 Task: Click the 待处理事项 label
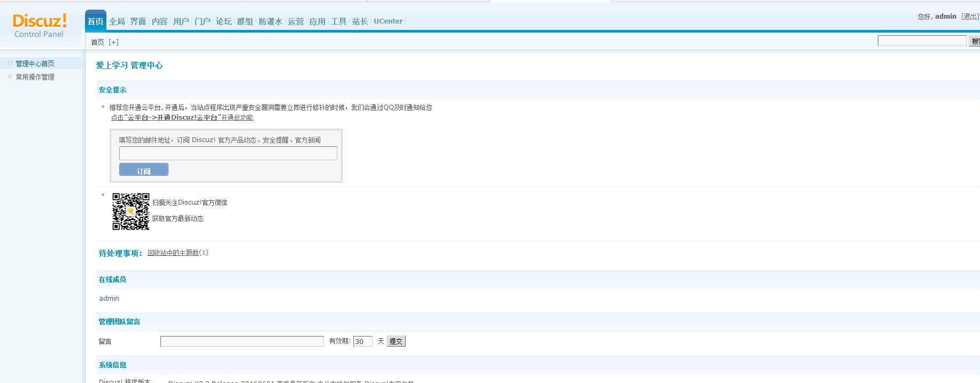pyautogui.click(x=120, y=253)
